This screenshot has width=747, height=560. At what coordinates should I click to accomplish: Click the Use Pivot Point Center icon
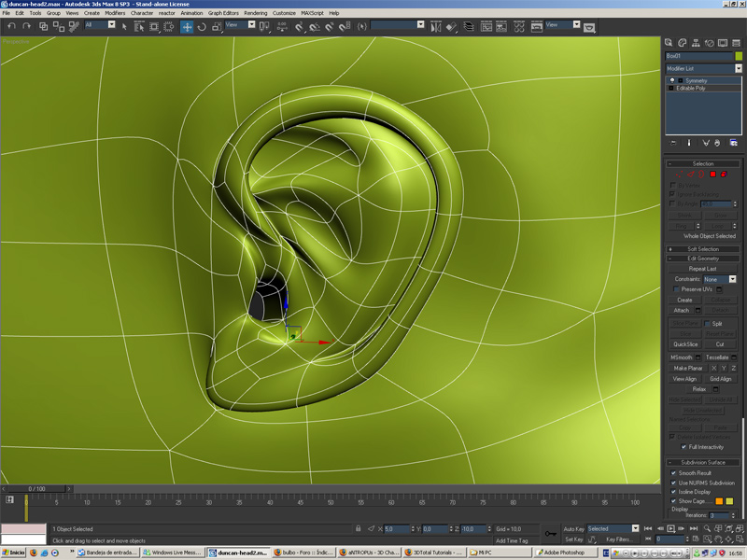(264, 27)
